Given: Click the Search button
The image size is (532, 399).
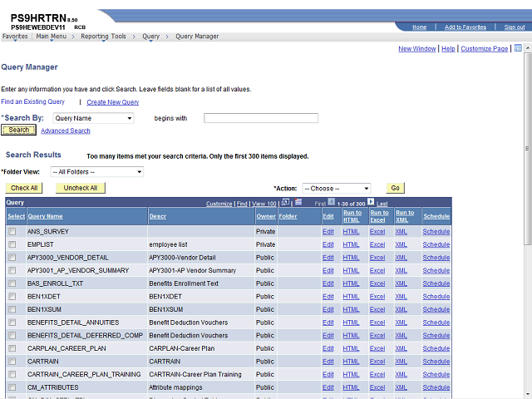Looking at the screenshot, I should [18, 130].
